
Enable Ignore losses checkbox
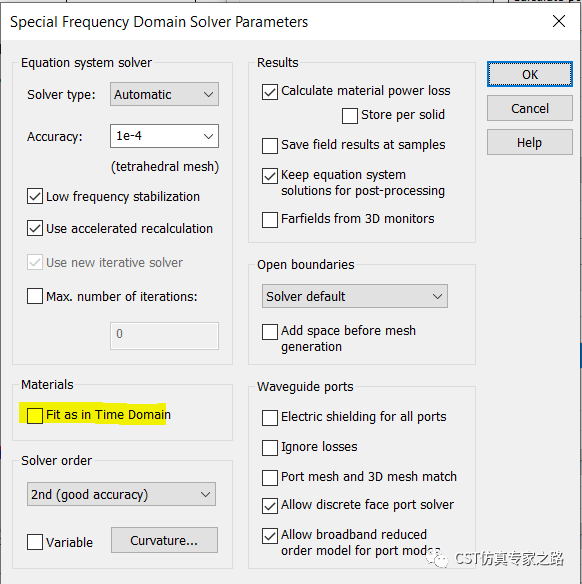point(270,448)
